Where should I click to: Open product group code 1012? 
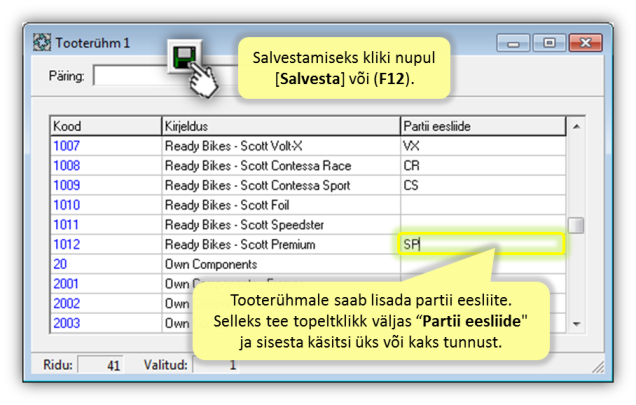tap(67, 244)
